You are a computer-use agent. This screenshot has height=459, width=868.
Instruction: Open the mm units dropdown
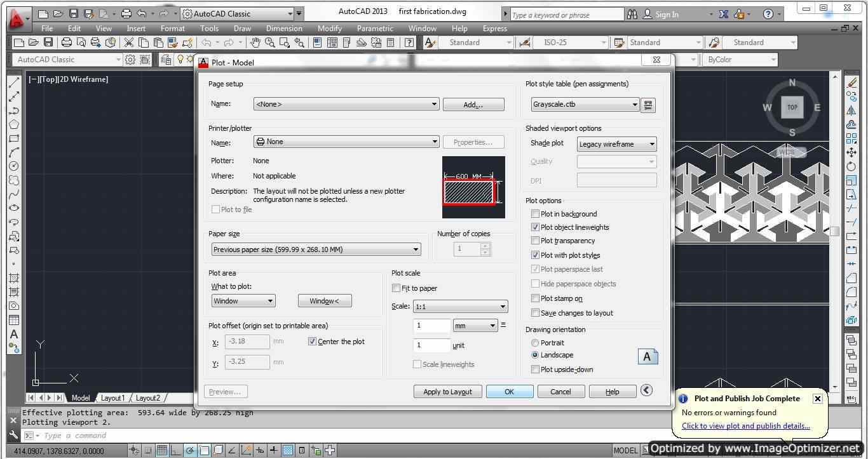pos(475,326)
